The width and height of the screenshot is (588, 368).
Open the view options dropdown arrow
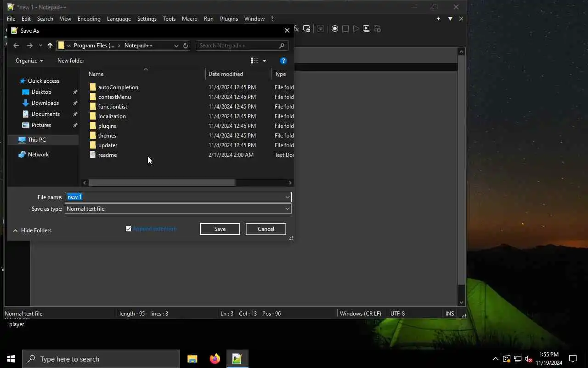[264, 61]
